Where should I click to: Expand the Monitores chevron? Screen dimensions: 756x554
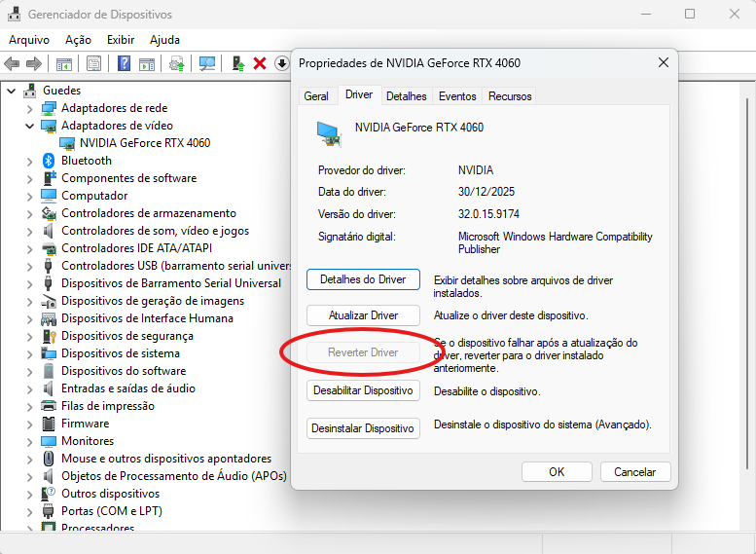click(x=29, y=442)
